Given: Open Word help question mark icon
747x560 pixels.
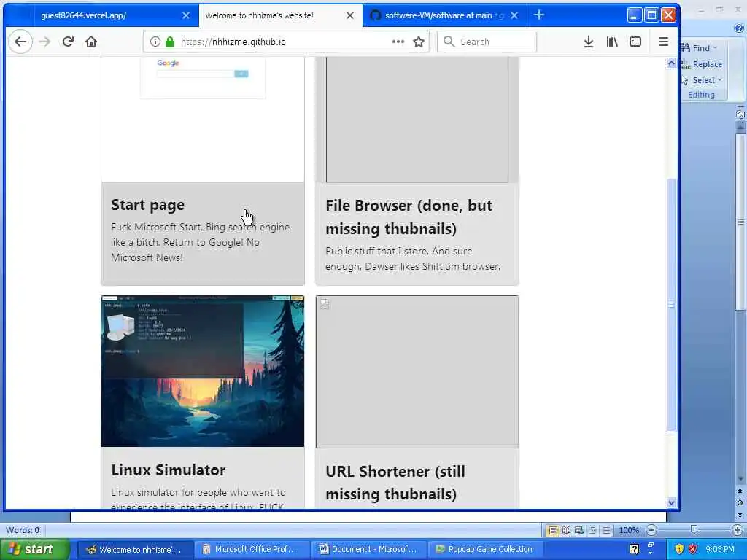Looking at the screenshot, I should 740,28.
